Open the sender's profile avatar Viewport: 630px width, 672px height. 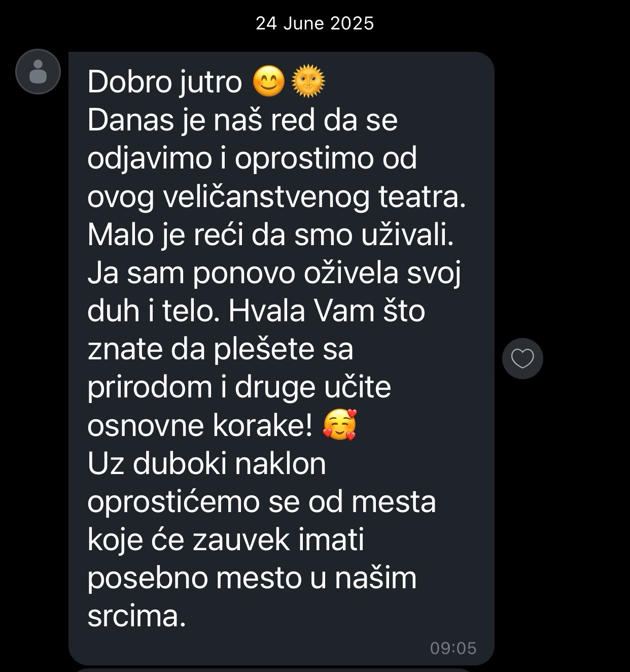tap(38, 72)
